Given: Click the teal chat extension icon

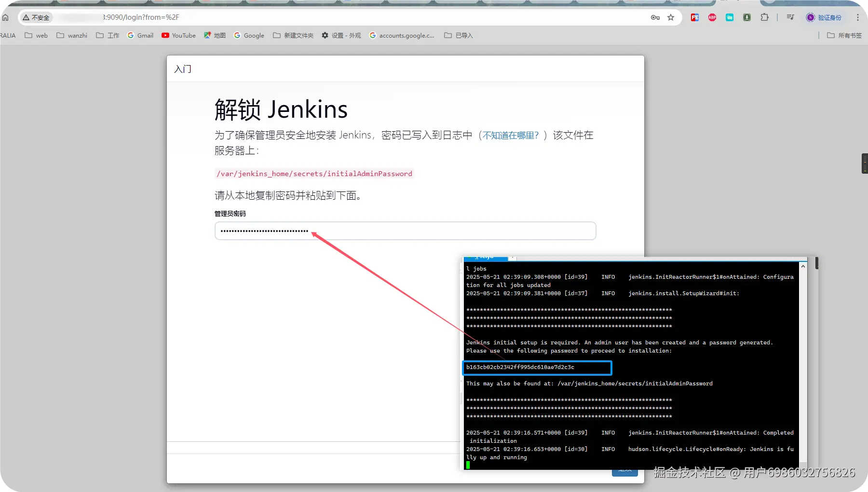Looking at the screenshot, I should (x=730, y=17).
